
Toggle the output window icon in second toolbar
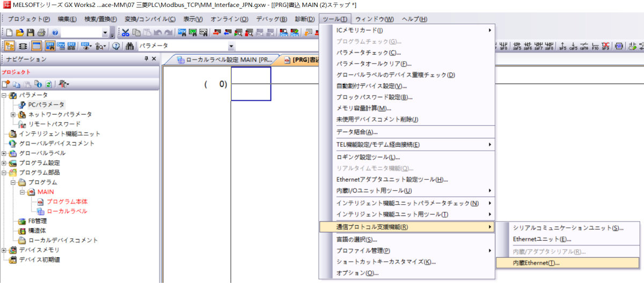[x=36, y=46]
